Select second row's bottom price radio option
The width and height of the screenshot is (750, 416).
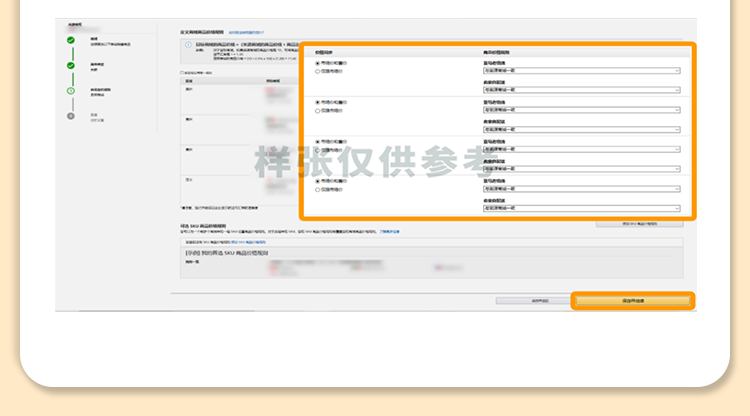[318, 110]
